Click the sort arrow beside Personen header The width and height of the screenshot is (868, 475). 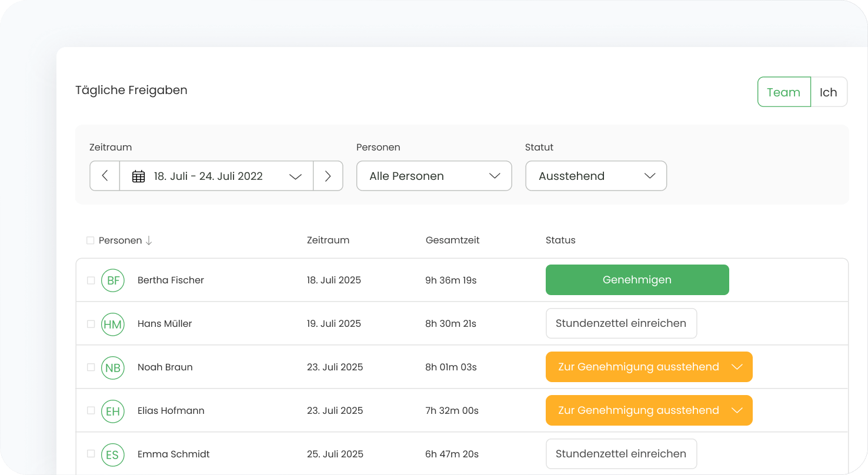pos(149,240)
